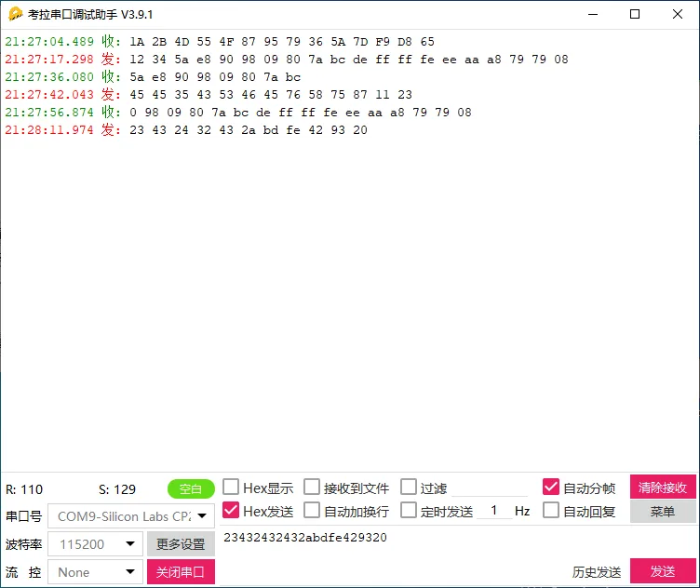Open the 115200 baud rate dropdown
Viewport: 700px width, 588px height.
(95, 544)
